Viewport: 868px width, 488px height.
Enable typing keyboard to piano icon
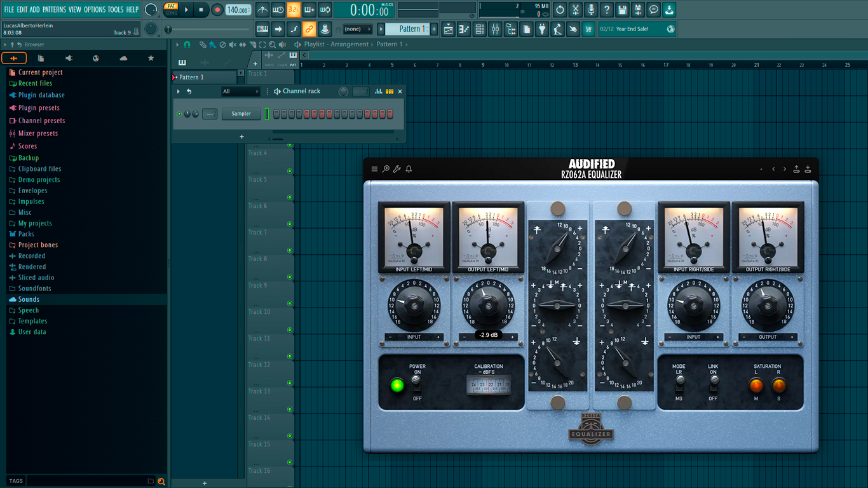(x=262, y=29)
